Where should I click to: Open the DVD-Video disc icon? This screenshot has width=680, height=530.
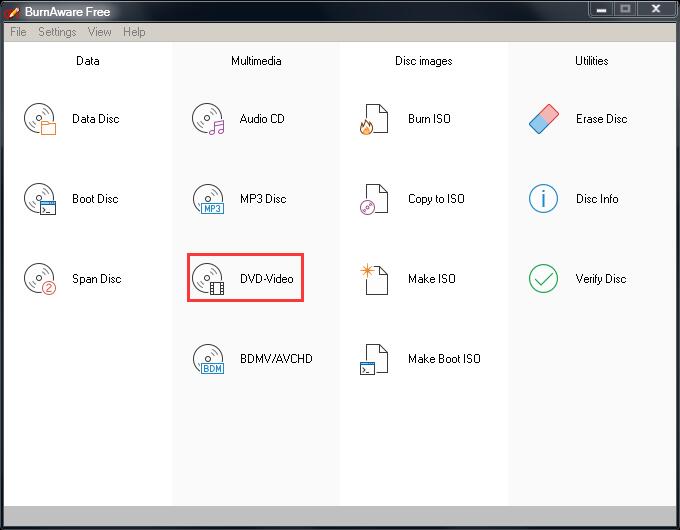click(x=208, y=279)
